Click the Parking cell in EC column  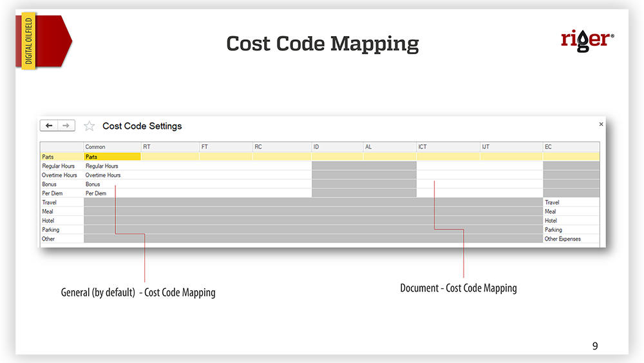pyautogui.click(x=571, y=230)
